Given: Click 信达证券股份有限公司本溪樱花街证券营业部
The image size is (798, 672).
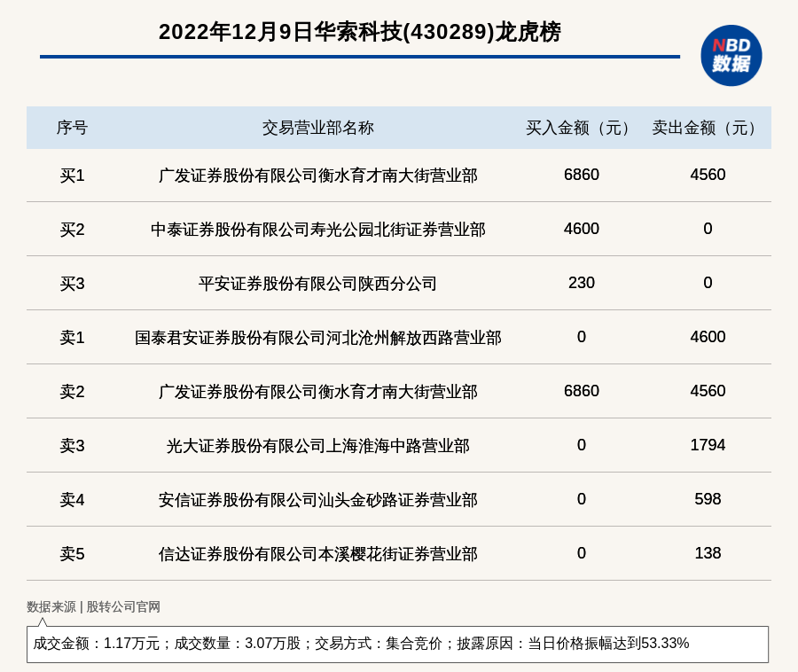Looking at the screenshot, I should coord(318,553).
